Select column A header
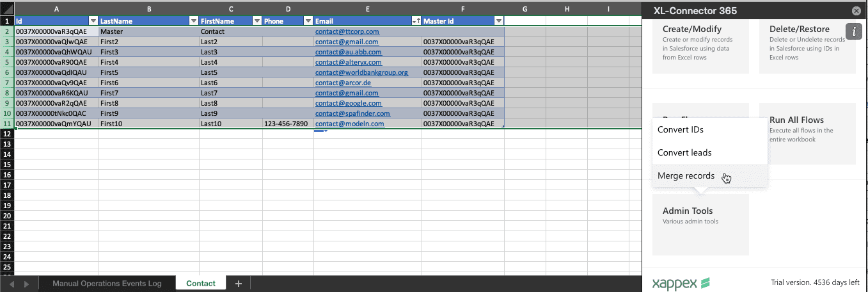Screen dimensions: 868x292 (x=56, y=8)
